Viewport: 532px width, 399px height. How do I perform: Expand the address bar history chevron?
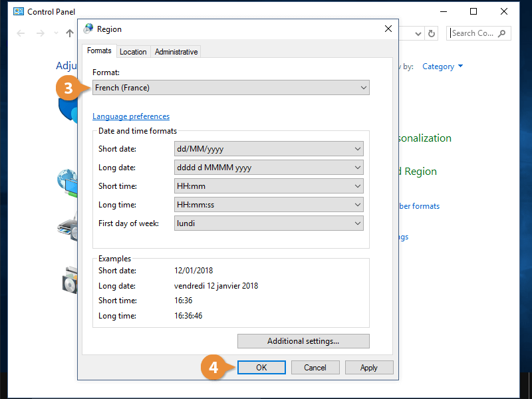[x=418, y=34]
